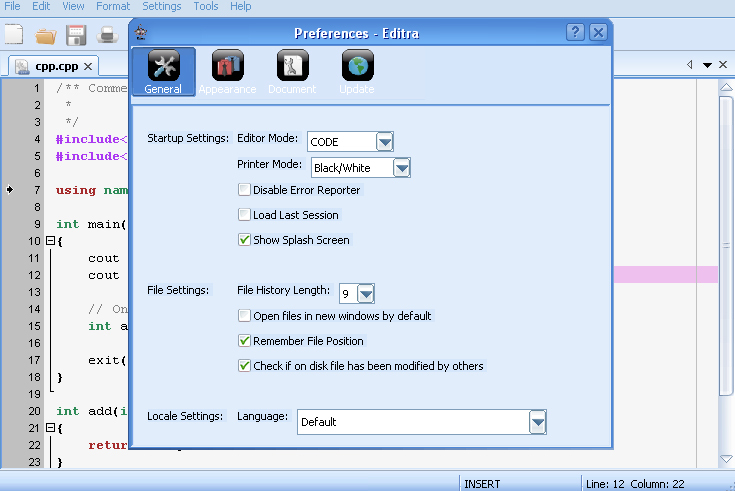Screen dimensions: 735x491
Task: Click the editor vertical scrollbar thumb
Action: [726, 245]
